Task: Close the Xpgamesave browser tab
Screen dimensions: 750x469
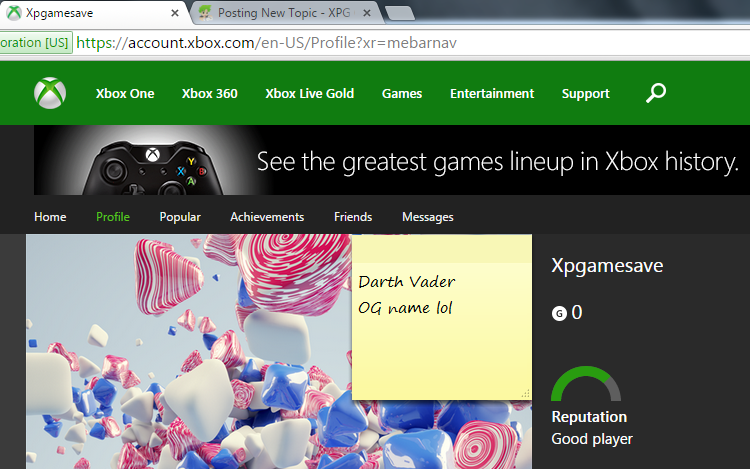Action: 175,13
